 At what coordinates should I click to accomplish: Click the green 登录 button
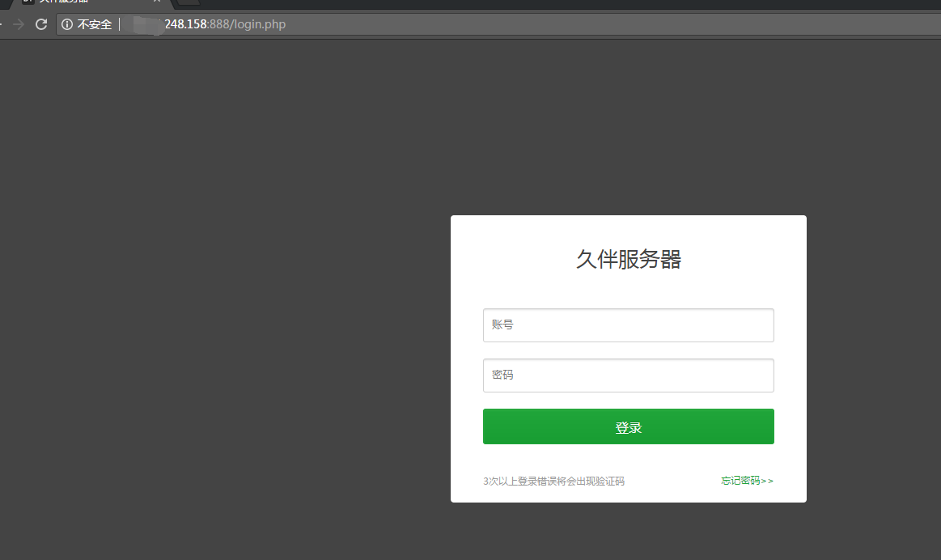point(629,426)
